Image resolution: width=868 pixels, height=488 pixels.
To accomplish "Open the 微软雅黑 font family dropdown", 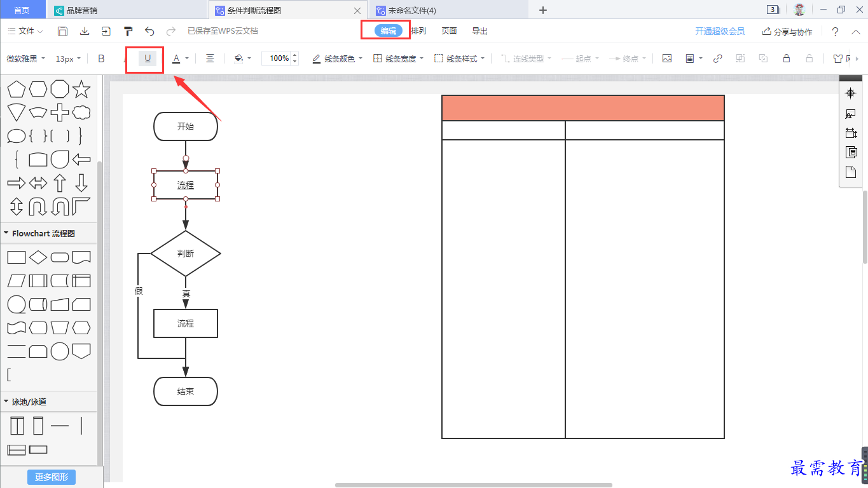I will click(26, 58).
